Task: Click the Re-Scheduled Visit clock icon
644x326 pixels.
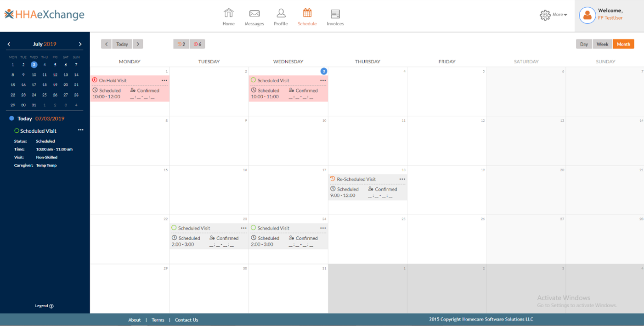Action: [333, 179]
